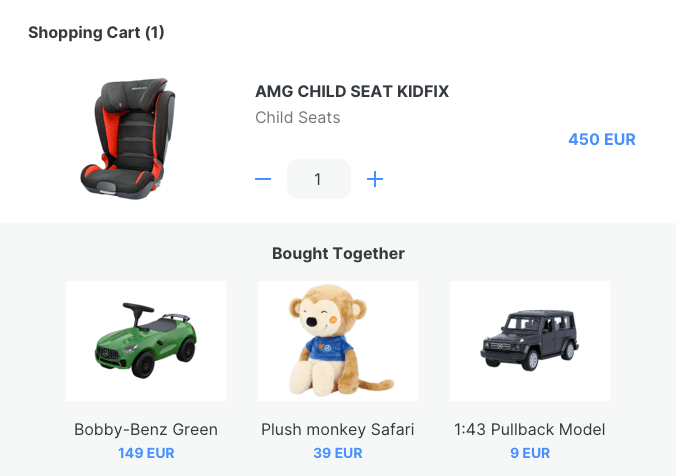Viewport: 676px width, 476px height.
Task: Click the 39 EUR price
Action: tap(338, 453)
